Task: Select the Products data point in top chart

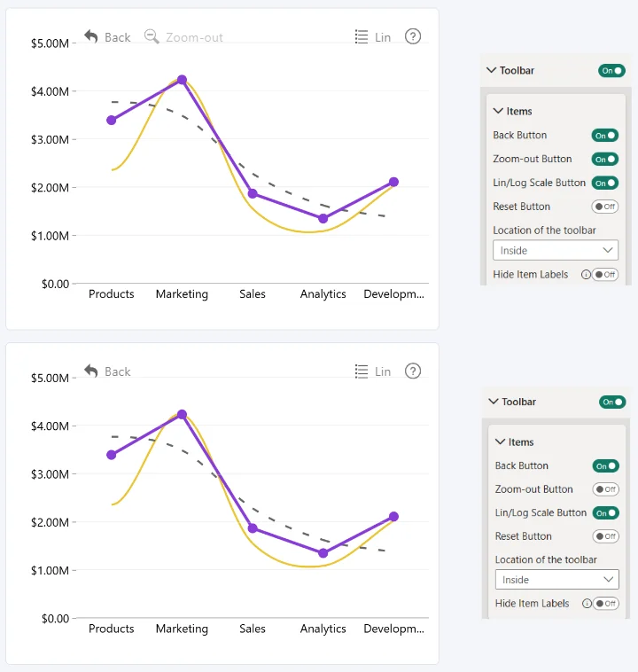Action: click(112, 120)
